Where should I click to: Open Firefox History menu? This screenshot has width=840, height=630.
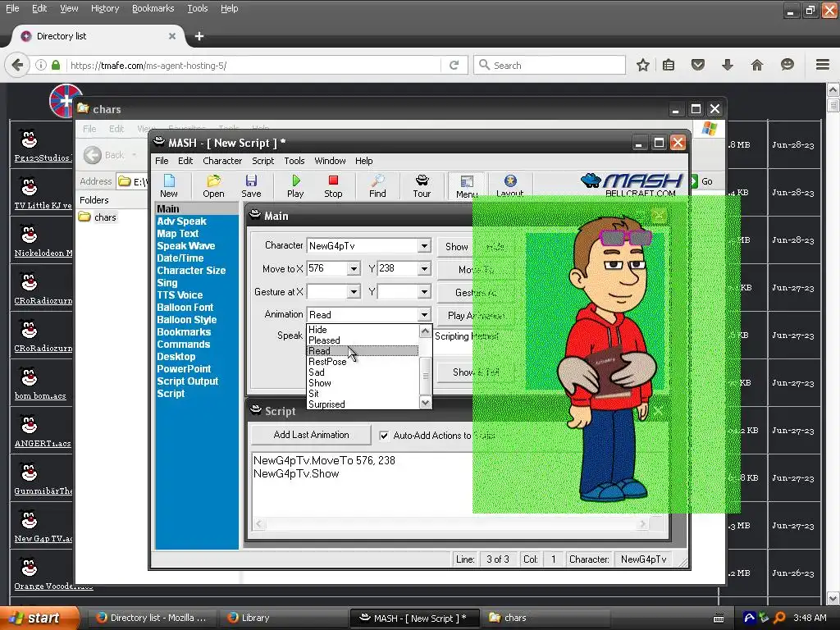(x=105, y=8)
